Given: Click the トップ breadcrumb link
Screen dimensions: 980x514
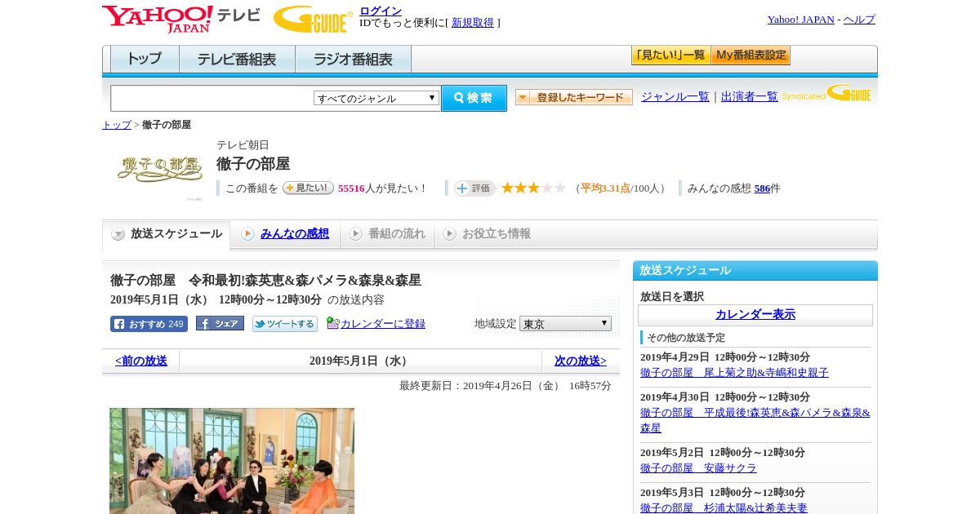Looking at the screenshot, I should tap(117, 125).
